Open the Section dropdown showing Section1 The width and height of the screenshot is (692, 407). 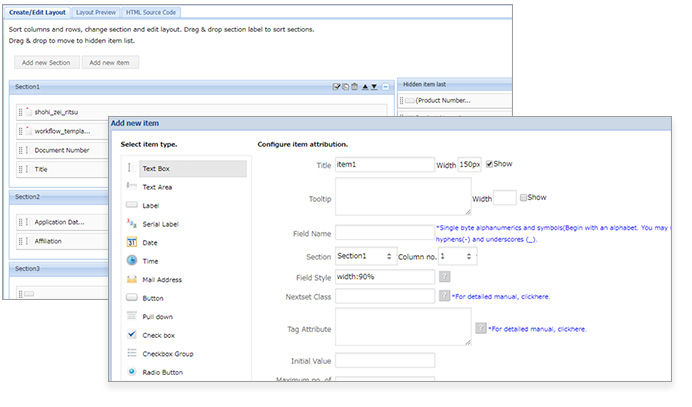(x=366, y=256)
